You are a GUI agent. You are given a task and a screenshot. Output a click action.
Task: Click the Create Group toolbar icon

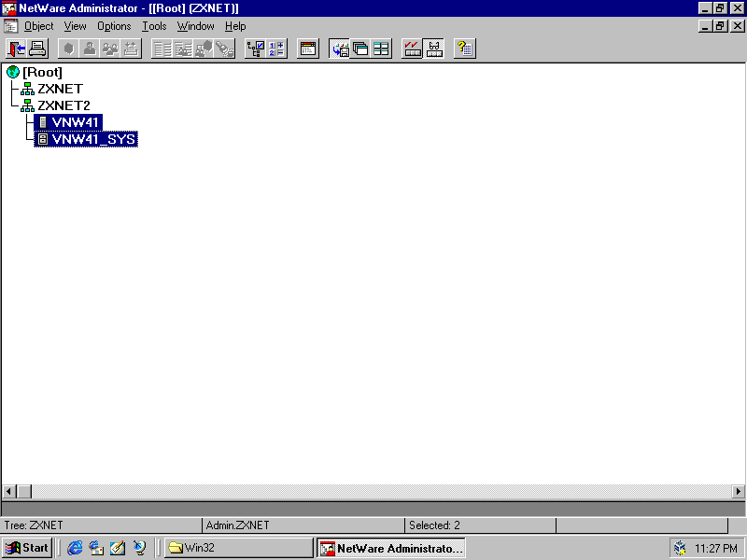point(110,49)
